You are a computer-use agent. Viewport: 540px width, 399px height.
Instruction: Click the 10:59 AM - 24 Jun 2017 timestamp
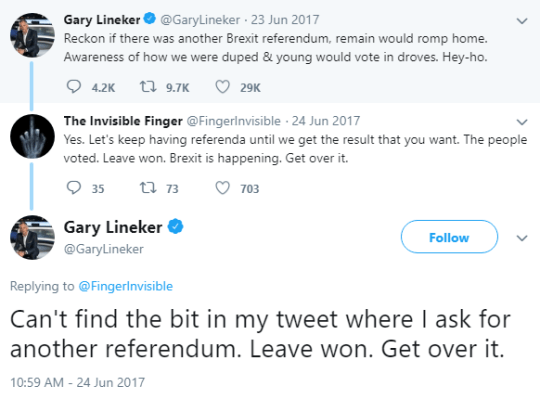click(x=77, y=382)
